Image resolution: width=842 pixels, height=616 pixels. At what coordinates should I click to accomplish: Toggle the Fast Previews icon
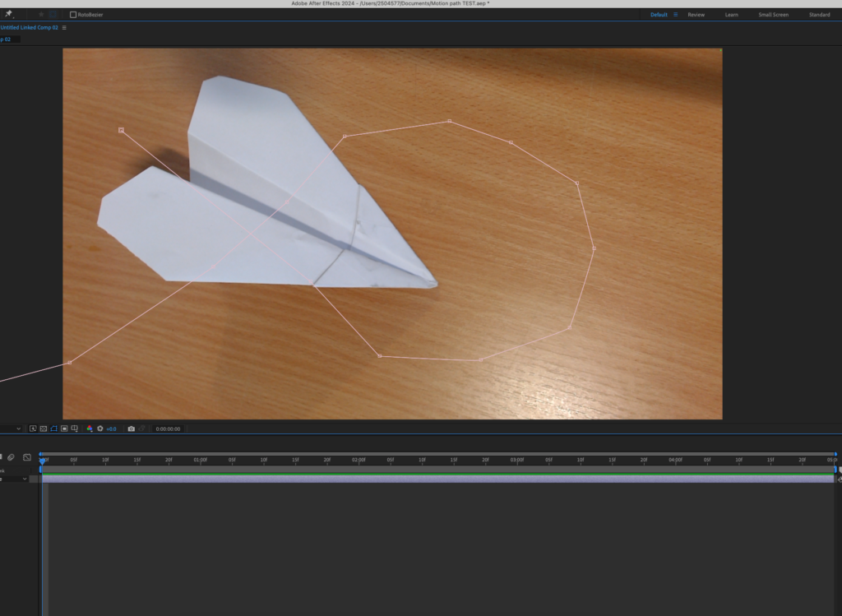coord(33,428)
